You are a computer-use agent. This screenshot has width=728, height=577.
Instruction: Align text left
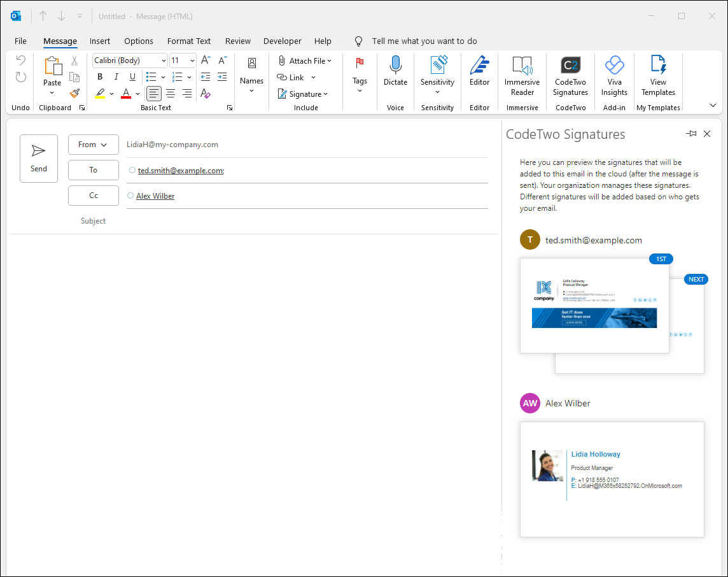pyautogui.click(x=153, y=94)
